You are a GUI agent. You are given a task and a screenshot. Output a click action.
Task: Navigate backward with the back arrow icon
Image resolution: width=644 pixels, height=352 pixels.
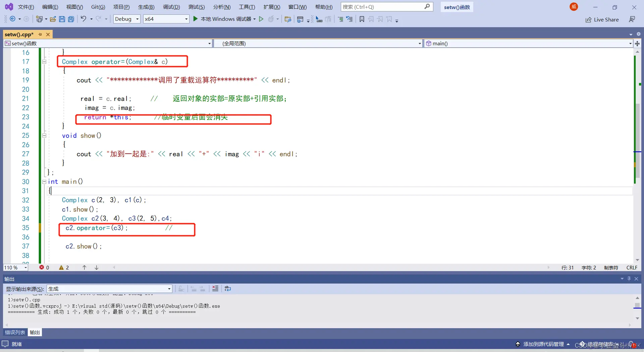click(13, 19)
